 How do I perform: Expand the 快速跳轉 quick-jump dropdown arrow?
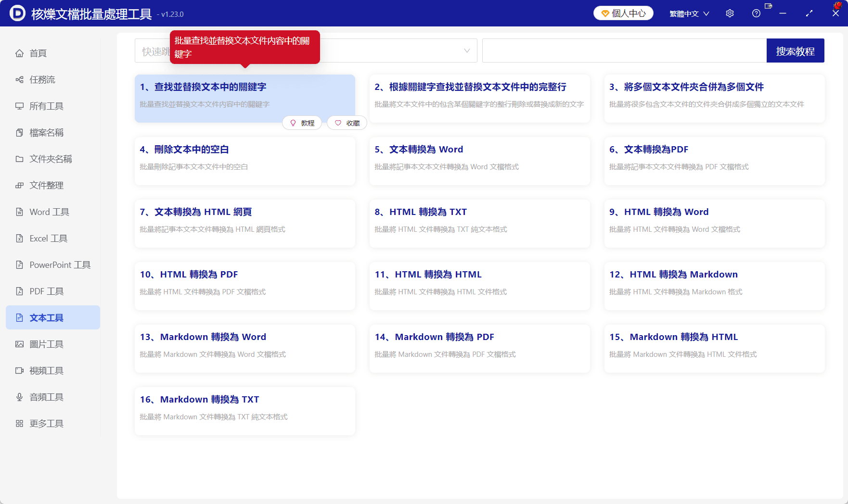[x=466, y=50]
